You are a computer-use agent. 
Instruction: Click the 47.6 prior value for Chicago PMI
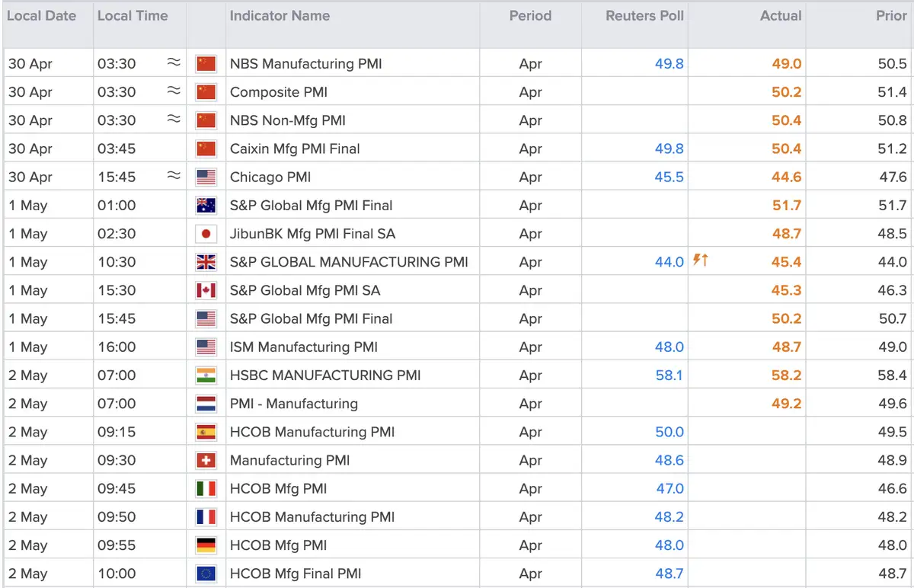pos(893,177)
